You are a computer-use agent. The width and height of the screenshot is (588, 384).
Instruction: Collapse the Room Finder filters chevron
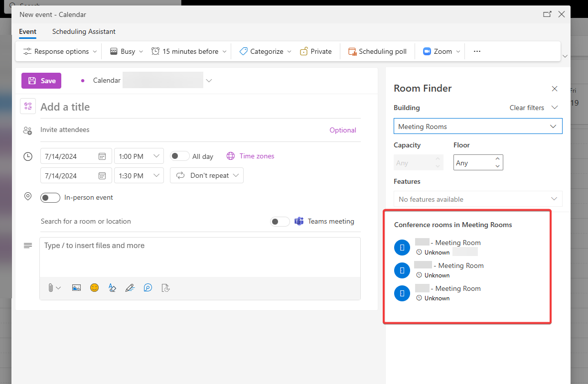555,108
